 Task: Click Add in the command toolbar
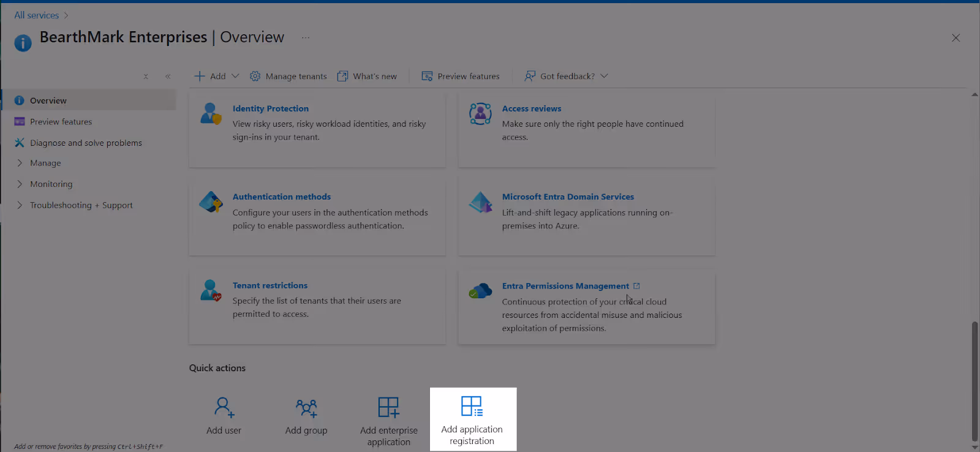(x=217, y=76)
